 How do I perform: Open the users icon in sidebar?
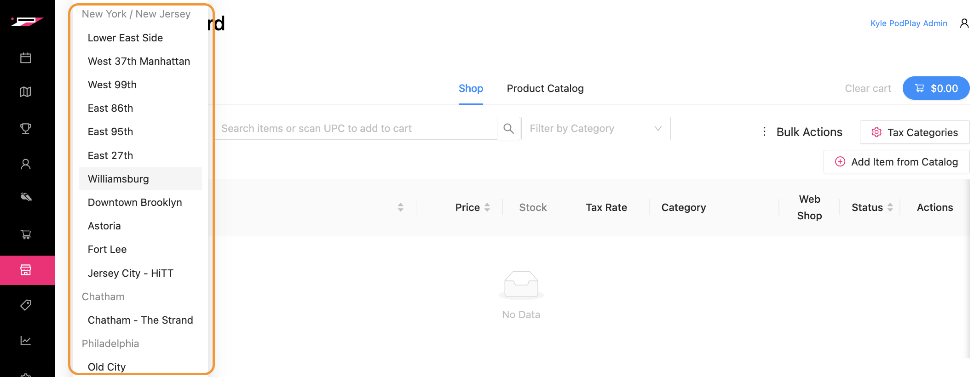[26, 164]
